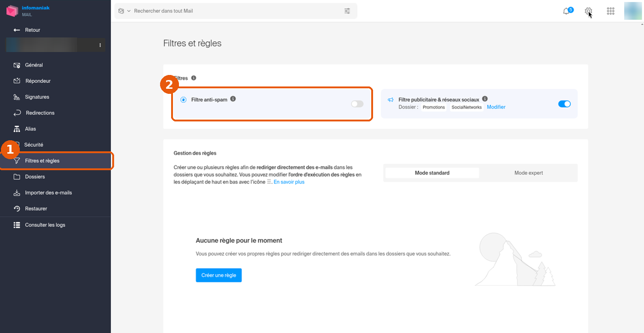Expand the search scope dropdown chevron

click(x=129, y=11)
